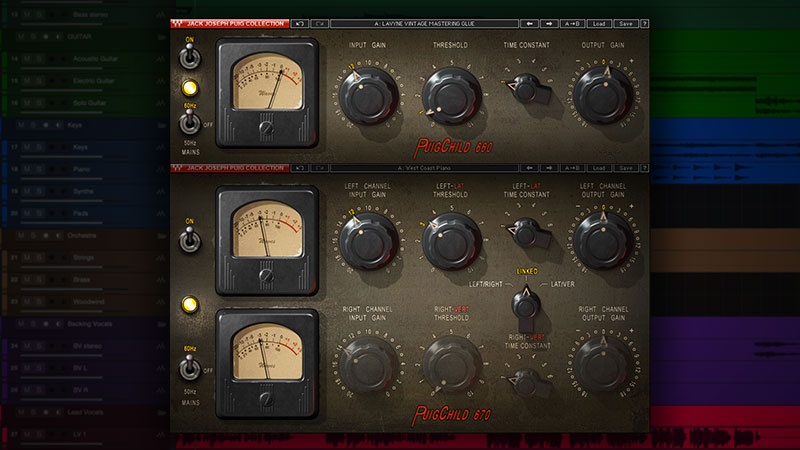Go to previous preset in PuigChild 670
Image resolution: width=800 pixels, height=450 pixels.
529,168
